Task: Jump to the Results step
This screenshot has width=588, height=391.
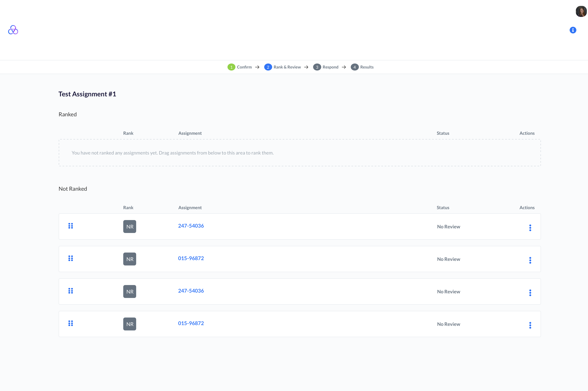Action: (x=362, y=67)
